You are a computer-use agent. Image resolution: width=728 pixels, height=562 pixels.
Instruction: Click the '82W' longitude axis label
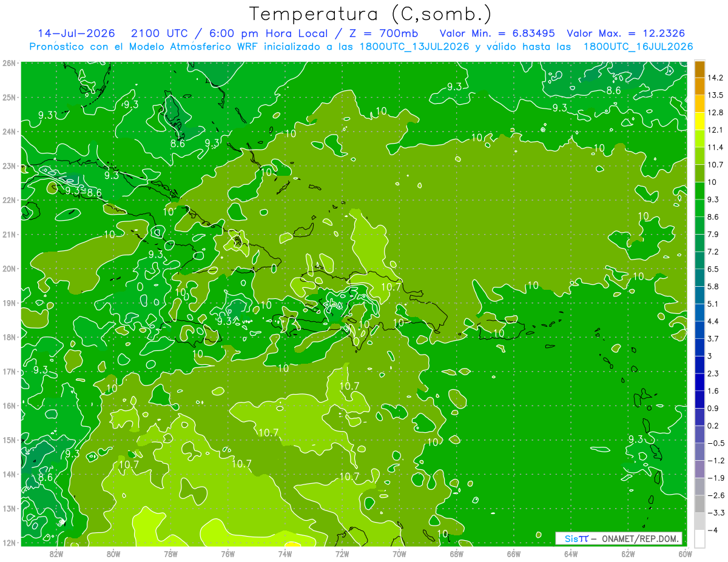pos(56,554)
